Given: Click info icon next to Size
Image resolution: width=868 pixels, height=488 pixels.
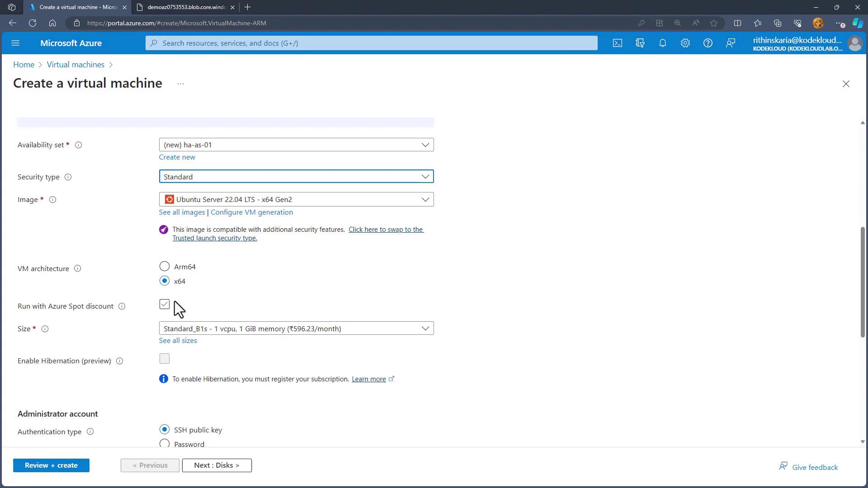Looking at the screenshot, I should (45, 329).
